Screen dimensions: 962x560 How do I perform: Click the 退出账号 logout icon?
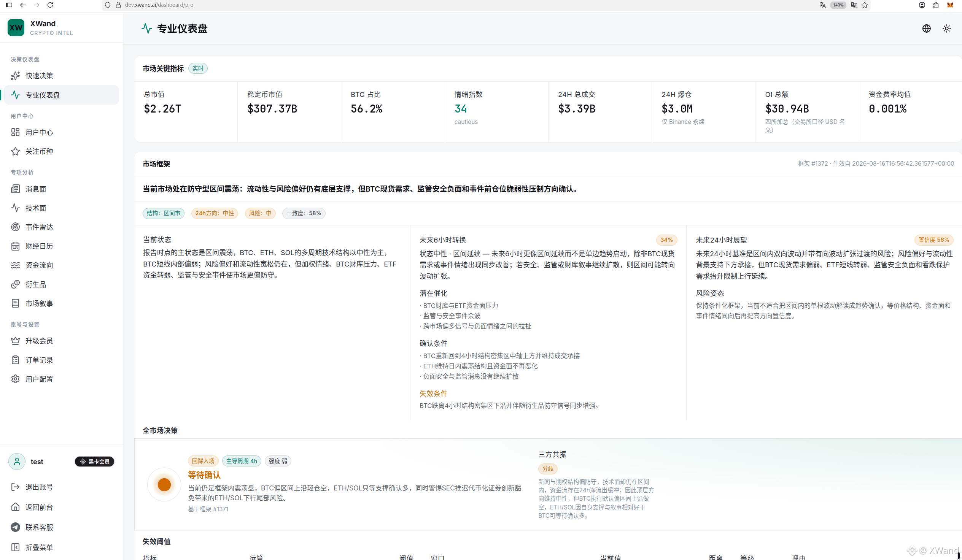tap(15, 487)
